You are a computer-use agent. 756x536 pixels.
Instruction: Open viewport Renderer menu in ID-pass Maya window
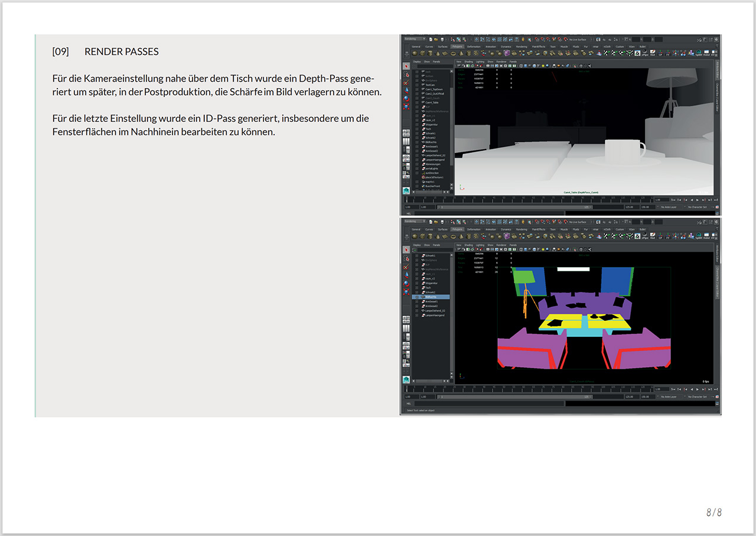point(501,245)
